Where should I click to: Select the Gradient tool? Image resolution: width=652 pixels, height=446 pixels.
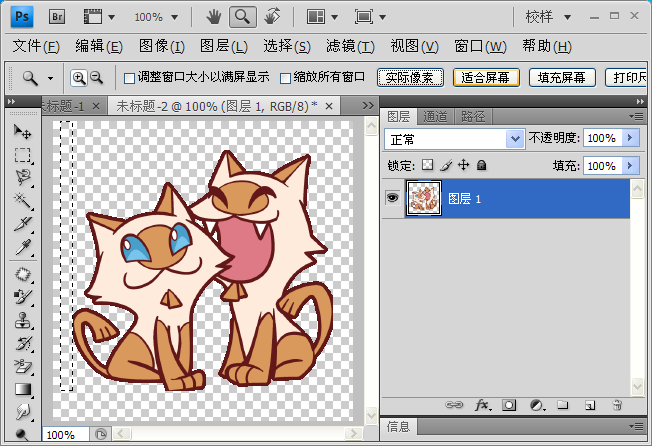pyautogui.click(x=22, y=389)
